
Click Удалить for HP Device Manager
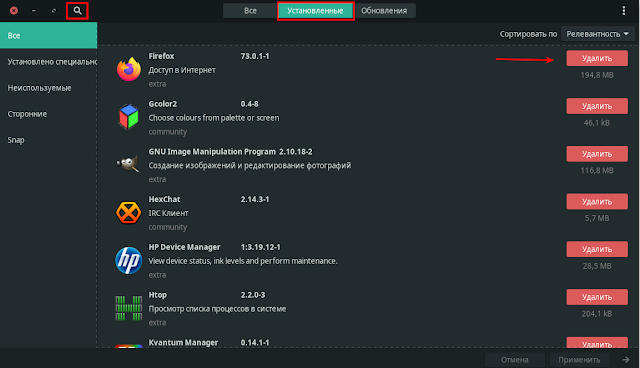point(597,249)
